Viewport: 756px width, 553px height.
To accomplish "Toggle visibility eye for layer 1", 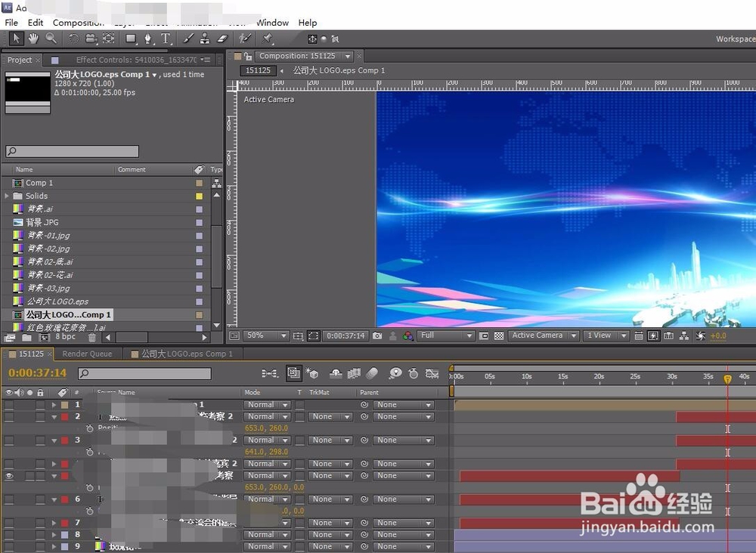I will click(x=9, y=405).
